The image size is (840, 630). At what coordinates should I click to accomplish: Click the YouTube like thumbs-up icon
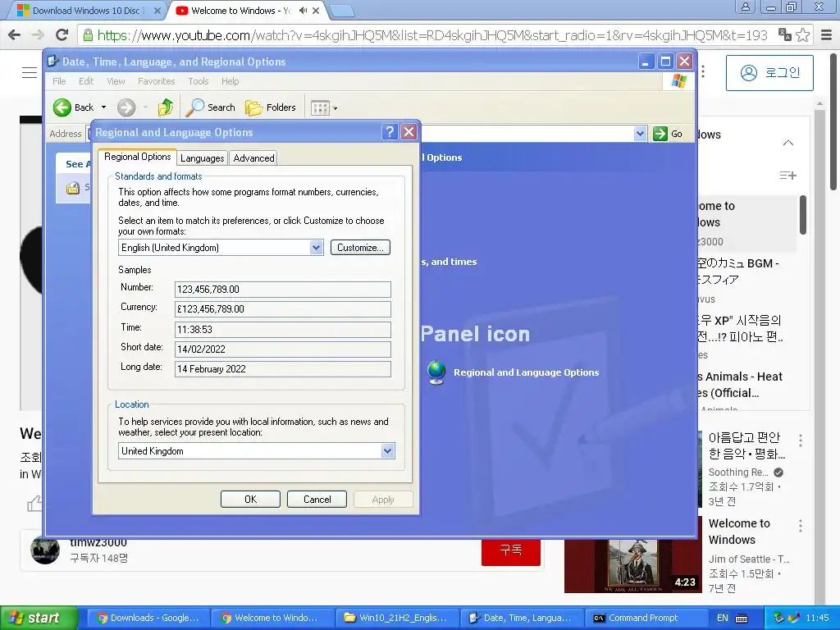point(34,504)
